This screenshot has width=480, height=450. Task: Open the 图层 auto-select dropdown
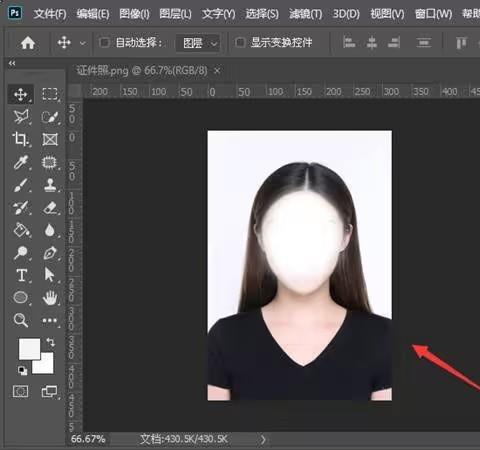pos(199,43)
